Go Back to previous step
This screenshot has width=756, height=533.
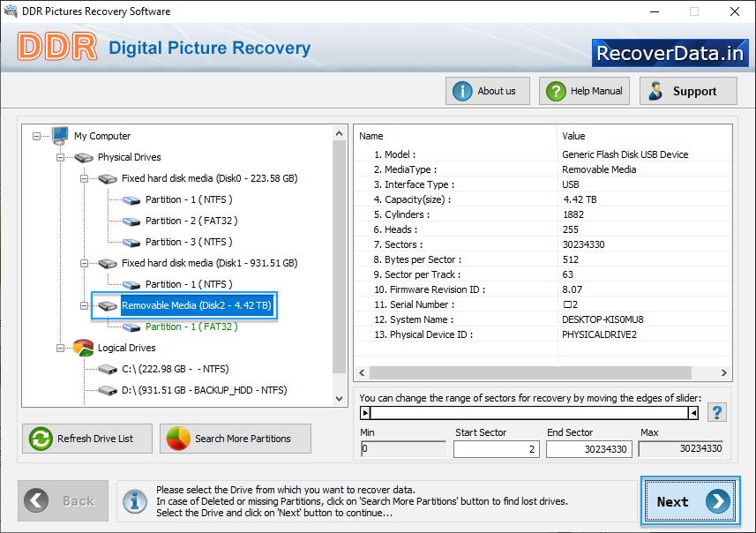point(64,500)
